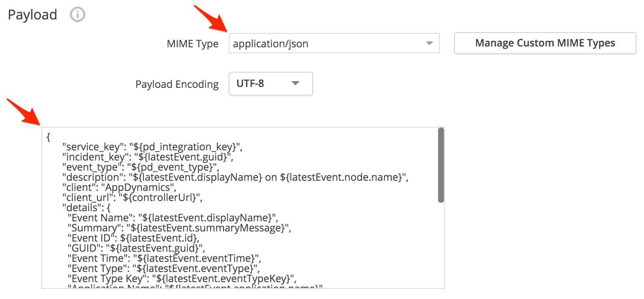This screenshot has width=644, height=299.
Task: Place cursor on "client": "AppDynamics" line
Action: (119, 188)
